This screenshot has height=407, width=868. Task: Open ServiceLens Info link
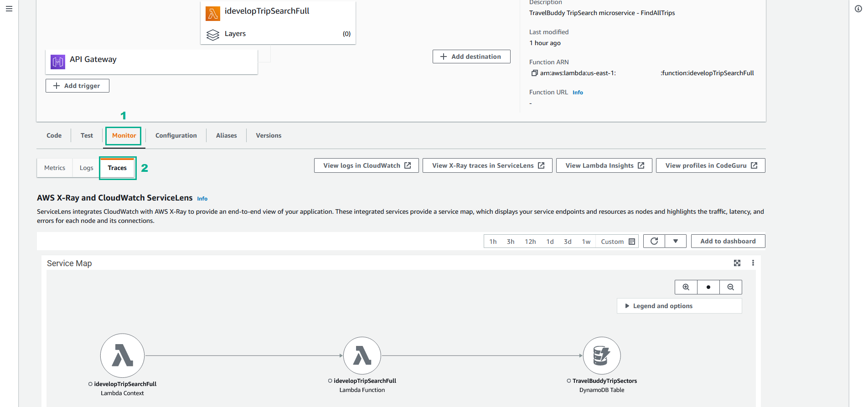202,199
